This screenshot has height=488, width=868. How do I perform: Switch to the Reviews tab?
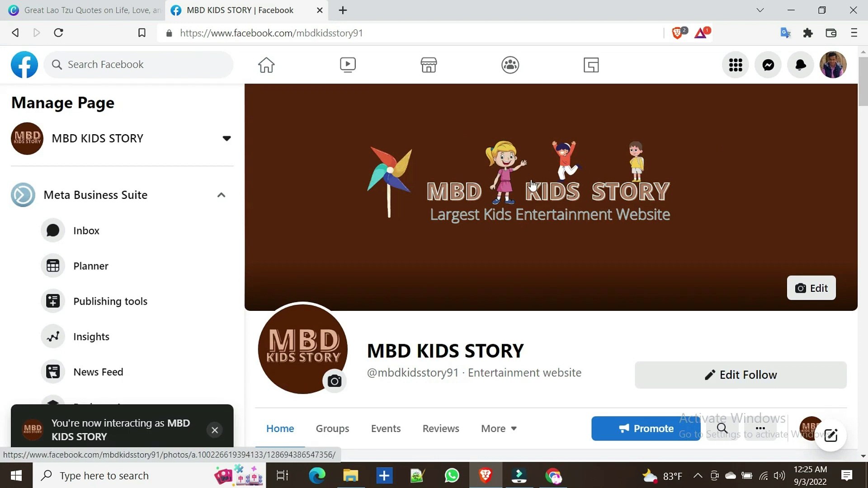(441, 428)
